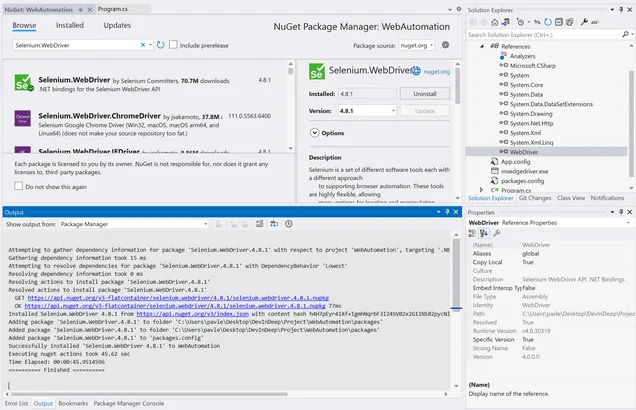Select packages.config in Solution Explorer
Viewport: 636px width, 410px height.
click(x=522, y=181)
